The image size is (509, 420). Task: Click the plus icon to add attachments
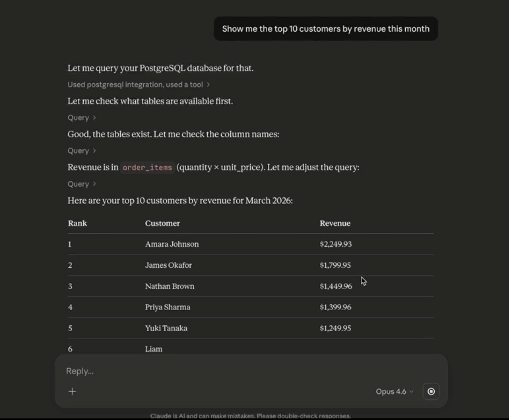point(72,391)
